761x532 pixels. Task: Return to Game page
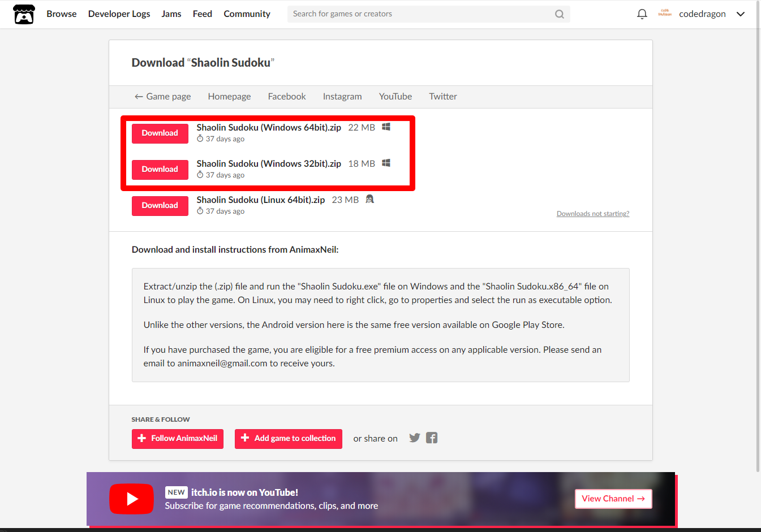[162, 97]
